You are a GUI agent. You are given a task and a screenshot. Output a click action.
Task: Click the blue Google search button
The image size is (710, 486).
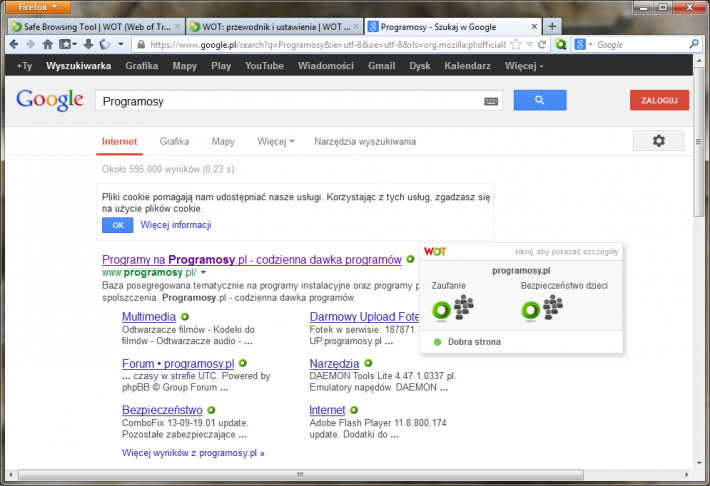point(540,100)
